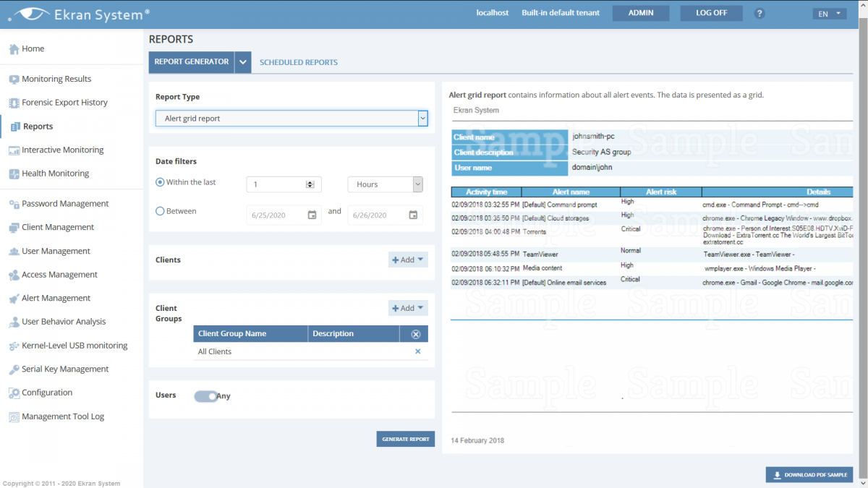Toggle the Users Any switch
This screenshot has height=488, width=868.
[206, 396]
